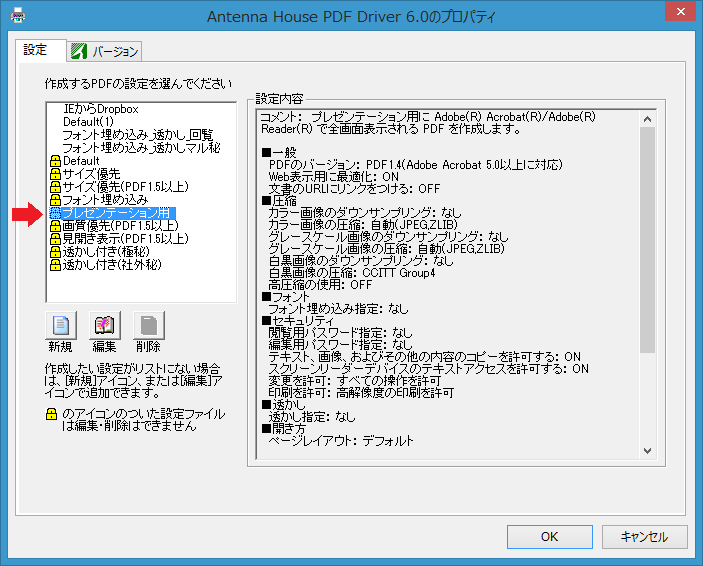Choose フォント埋め込み_透かしマル秘 in the list
The width and height of the screenshot is (703, 566).
141,148
